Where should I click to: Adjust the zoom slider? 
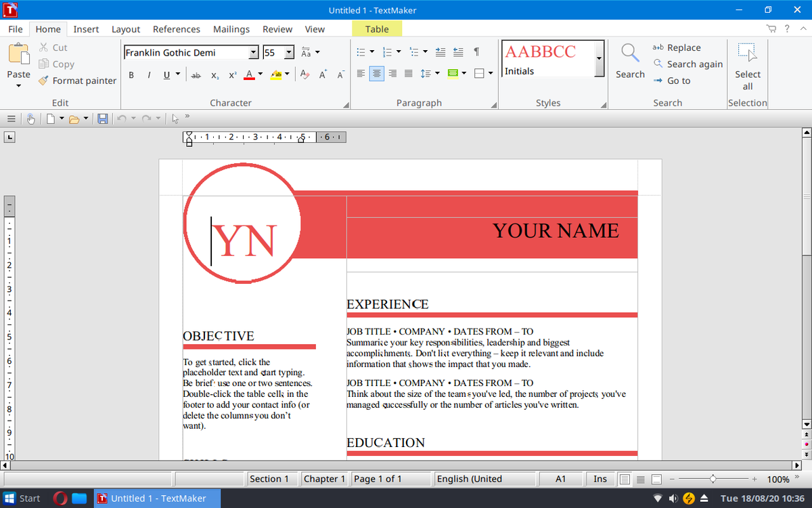(x=714, y=478)
